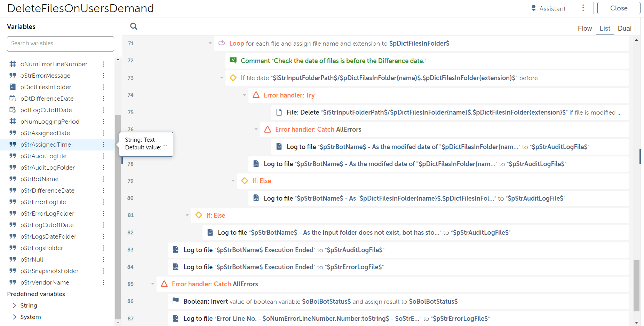Image resolution: width=644 pixels, height=326 pixels.
Task: Click the Error handler triangle icon on line 85
Action: [164, 284]
